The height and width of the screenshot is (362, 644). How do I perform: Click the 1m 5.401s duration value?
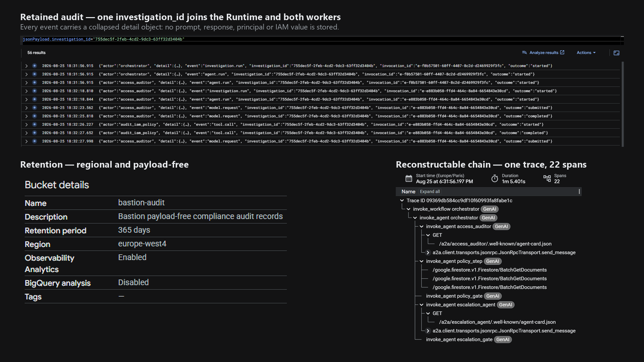click(x=514, y=182)
